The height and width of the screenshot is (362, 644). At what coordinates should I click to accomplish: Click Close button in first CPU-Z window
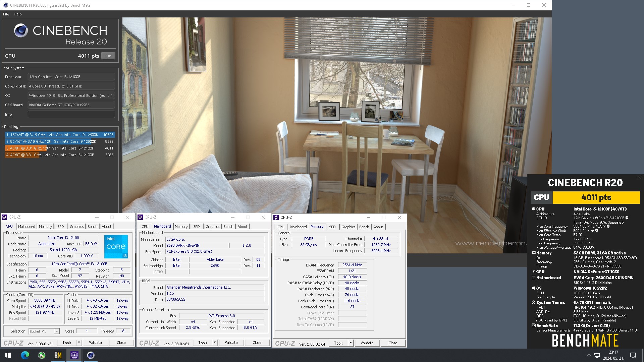121,343
